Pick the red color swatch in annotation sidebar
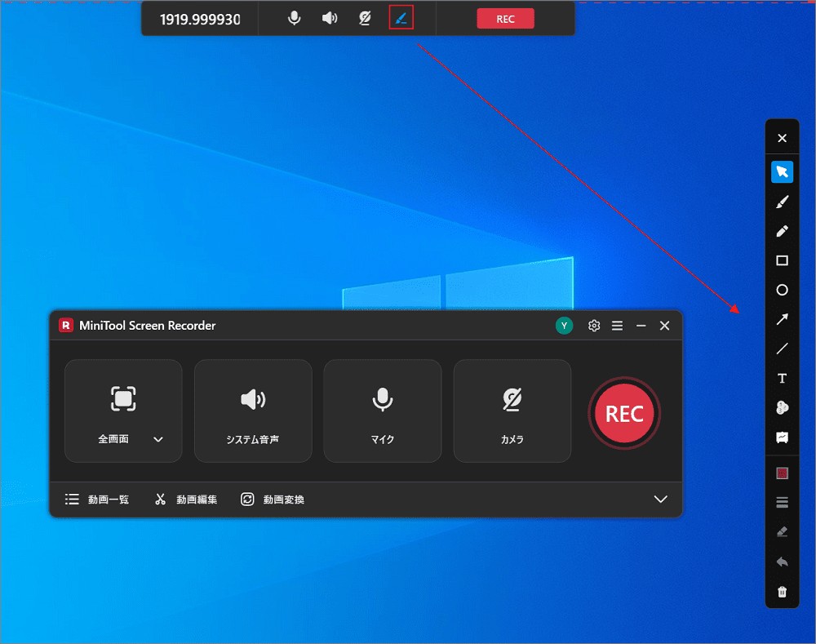Image resolution: width=816 pixels, height=644 pixels. point(782,473)
